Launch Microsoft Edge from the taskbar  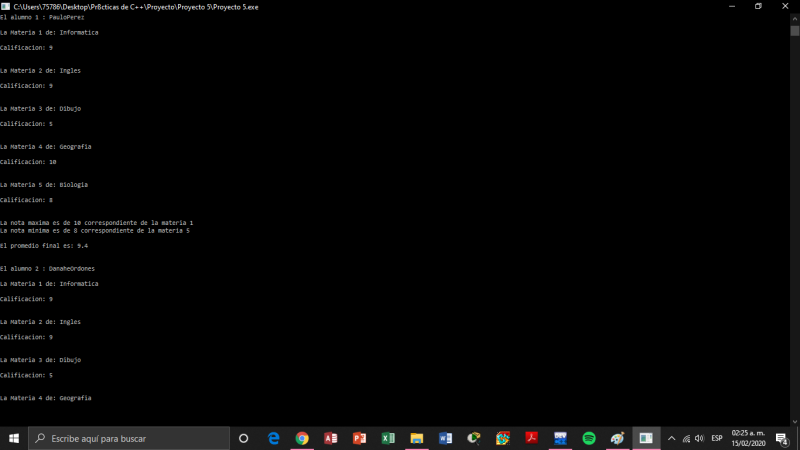click(273, 438)
